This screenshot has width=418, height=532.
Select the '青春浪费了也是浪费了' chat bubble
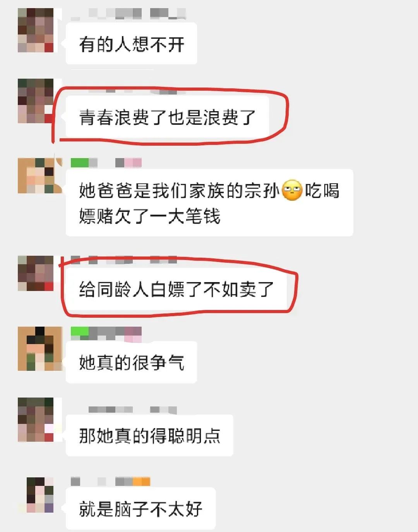(x=167, y=117)
